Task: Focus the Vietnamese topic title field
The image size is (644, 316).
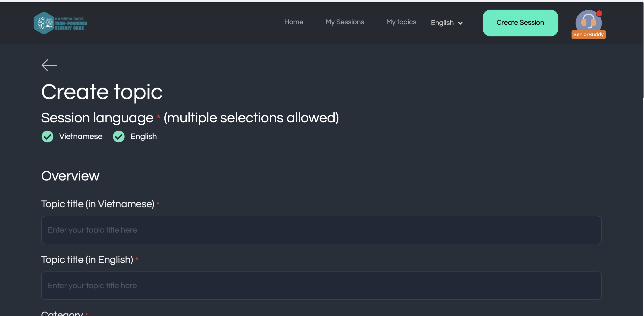Action: point(321,230)
